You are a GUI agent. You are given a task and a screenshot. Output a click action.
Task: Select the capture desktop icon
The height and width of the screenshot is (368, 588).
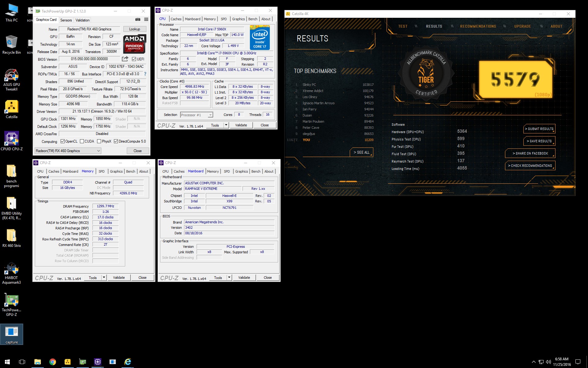(x=12, y=334)
